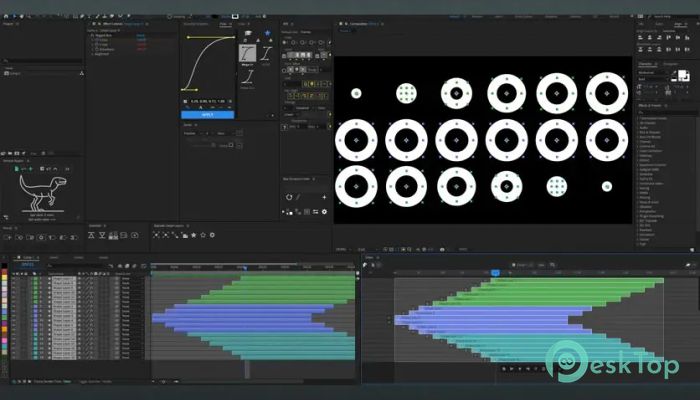The image size is (700, 400).
Task: Click the swap arrows icon left of the gear
Action: coord(315,212)
